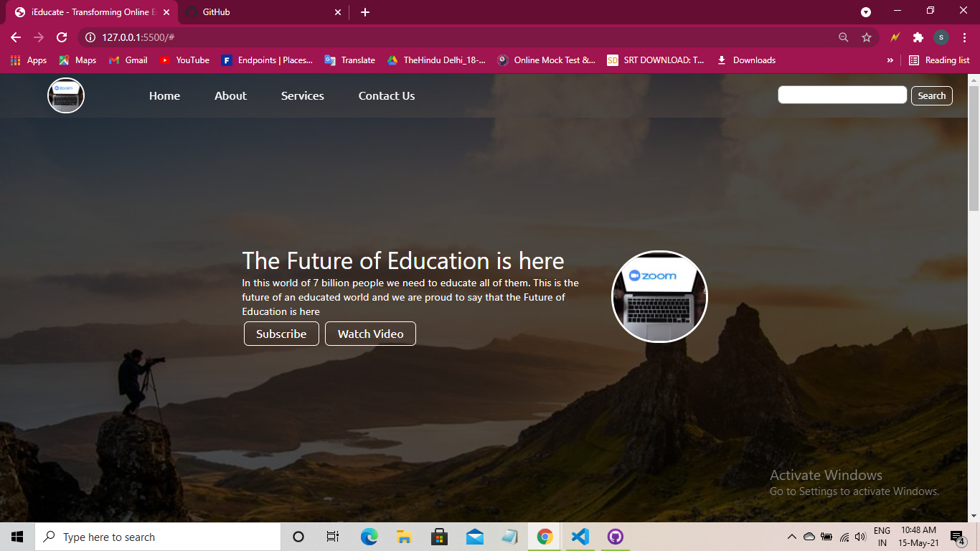Bookmark this page using the star icon
Screen dimensions: 980x551
867,37
